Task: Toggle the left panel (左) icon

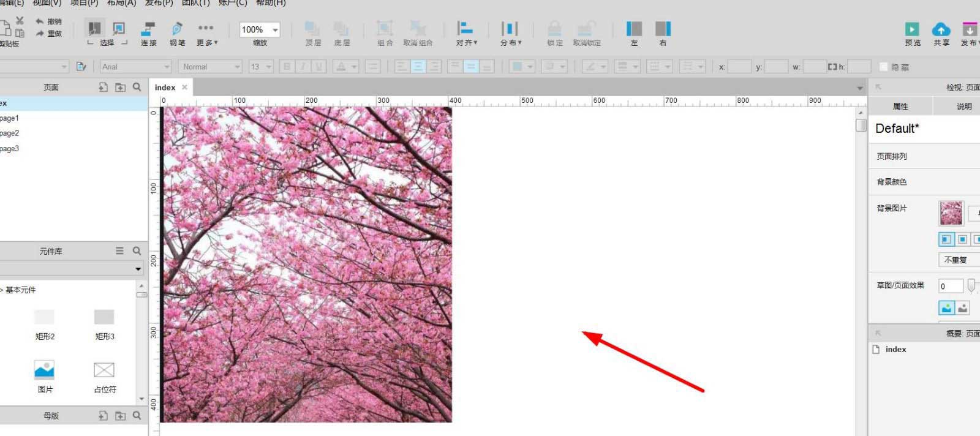Action: 634,29
